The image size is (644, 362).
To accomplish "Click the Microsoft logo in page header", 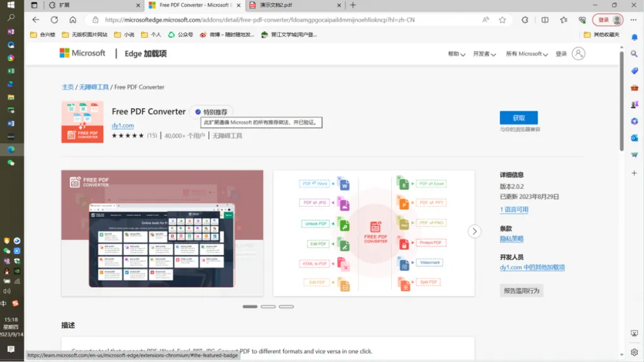I will (x=82, y=53).
